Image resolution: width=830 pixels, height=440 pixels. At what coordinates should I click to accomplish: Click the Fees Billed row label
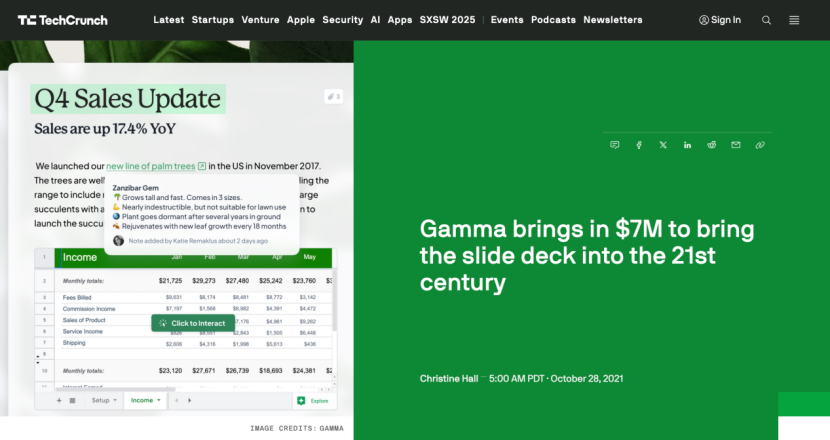pyautogui.click(x=77, y=298)
